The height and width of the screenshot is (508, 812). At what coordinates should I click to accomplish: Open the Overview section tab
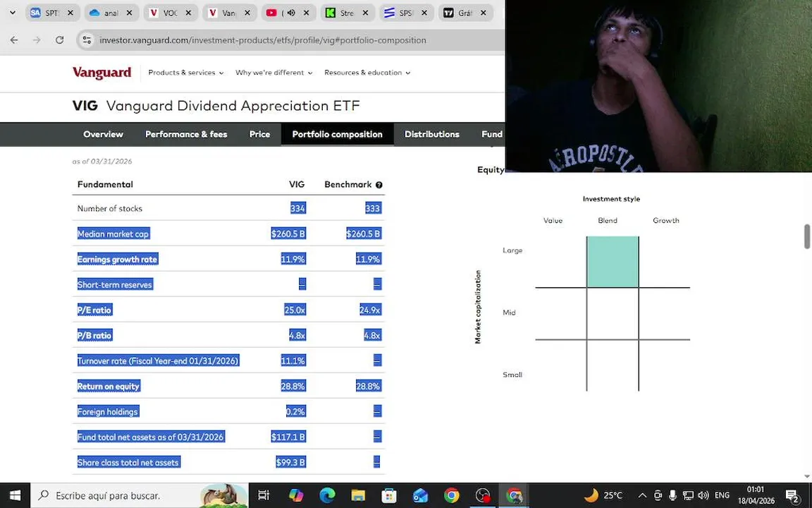[x=103, y=134]
